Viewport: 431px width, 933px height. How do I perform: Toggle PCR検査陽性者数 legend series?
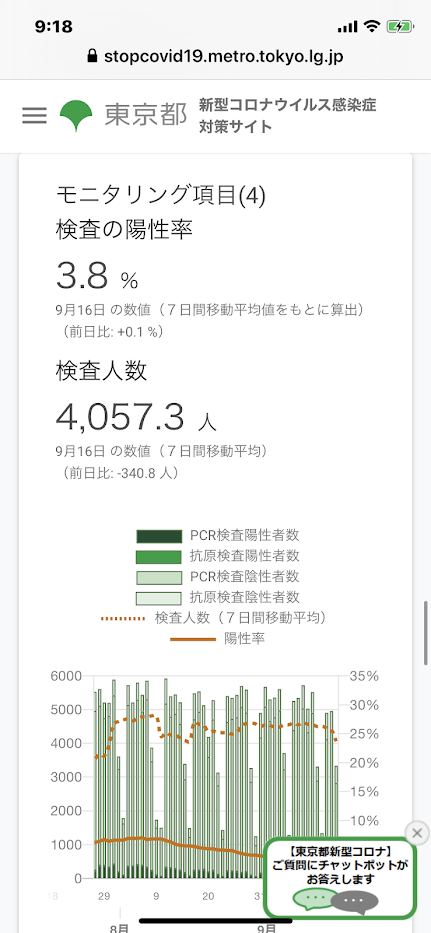tap(218, 536)
